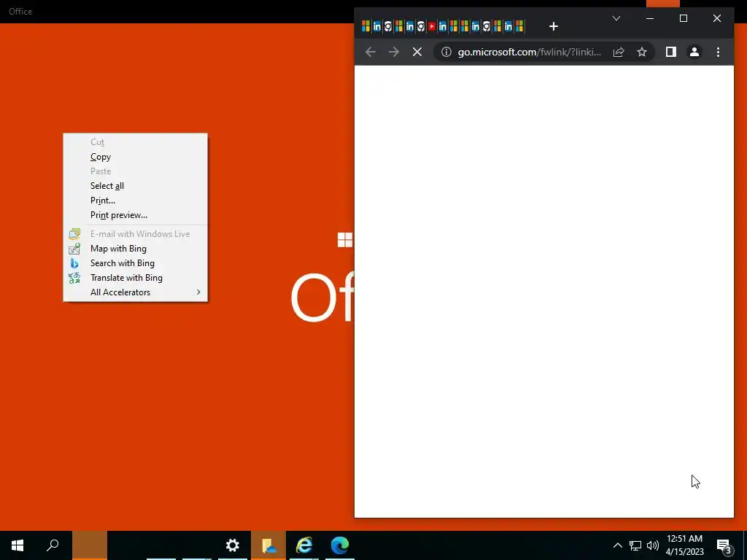Show hidden tray icons
747x560 pixels.
click(617, 545)
